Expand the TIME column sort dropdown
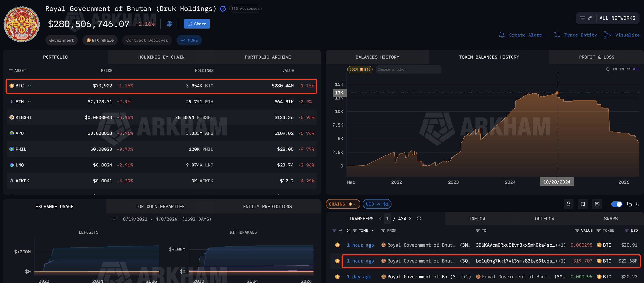Screen dimensions: 644x283 [x=372, y=231]
